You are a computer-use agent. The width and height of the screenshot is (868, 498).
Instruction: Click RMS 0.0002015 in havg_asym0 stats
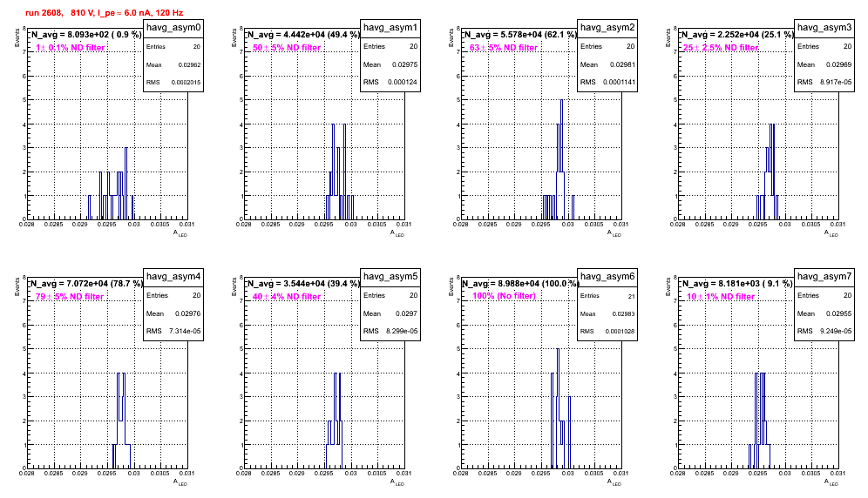pos(173,83)
